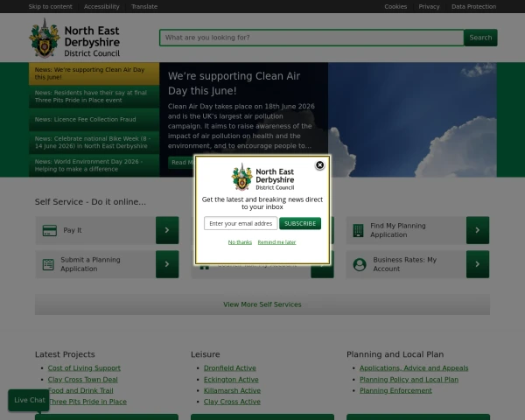525x420 pixels.
Task: Open Pay It using its green arrow
Action: [167, 230]
